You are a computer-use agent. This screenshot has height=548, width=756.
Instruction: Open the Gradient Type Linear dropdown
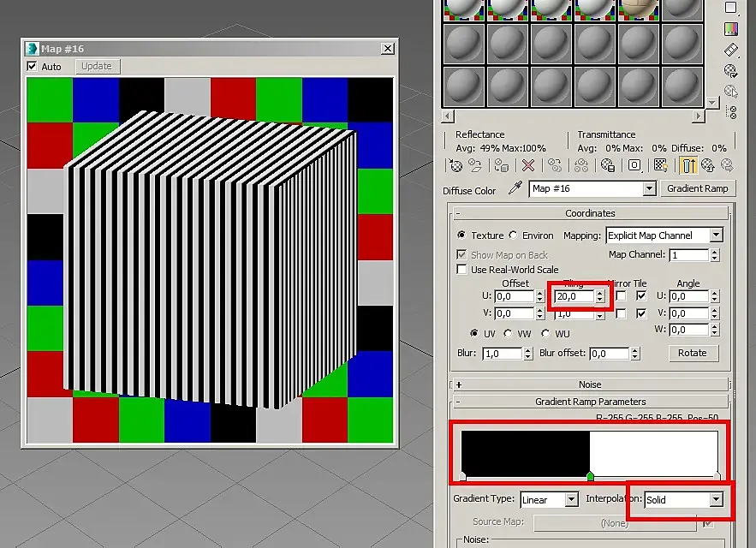click(x=571, y=499)
